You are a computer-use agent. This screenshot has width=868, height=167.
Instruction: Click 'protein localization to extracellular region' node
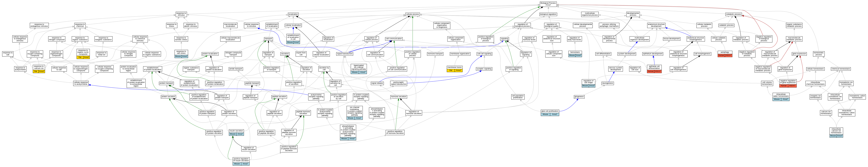point(128,69)
